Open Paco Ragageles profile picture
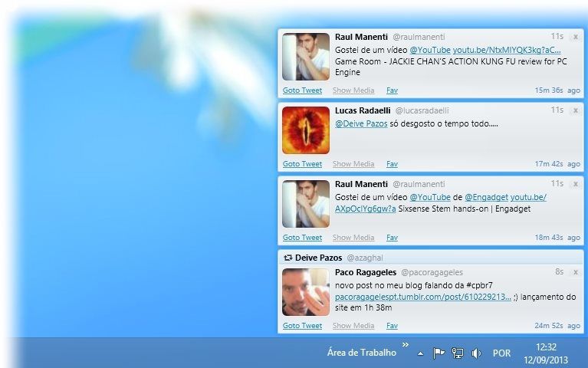This screenshot has height=368, width=588. (306, 292)
